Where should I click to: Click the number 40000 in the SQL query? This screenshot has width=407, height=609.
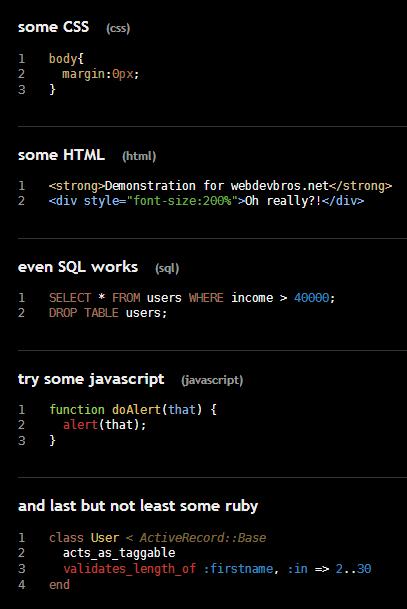pyautogui.click(x=311, y=298)
